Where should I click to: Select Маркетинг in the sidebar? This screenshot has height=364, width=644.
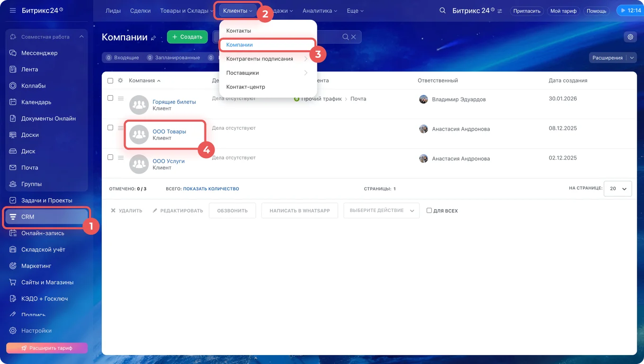tap(36, 266)
